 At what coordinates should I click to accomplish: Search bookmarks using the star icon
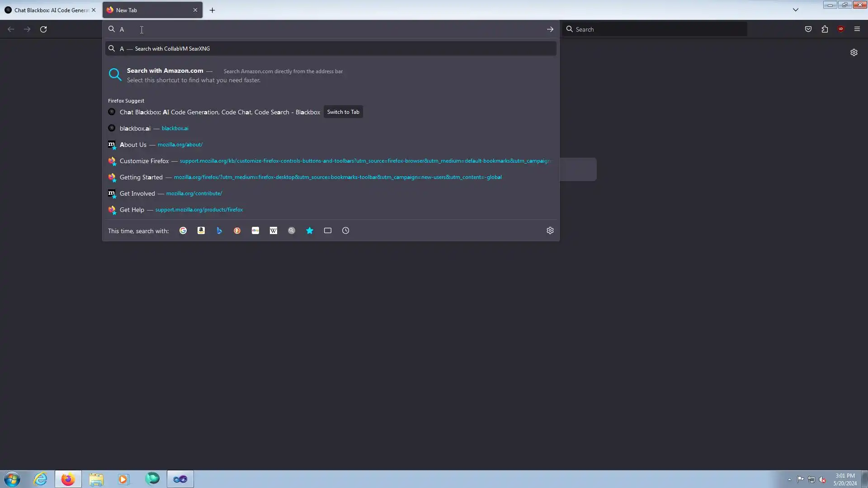click(x=310, y=230)
